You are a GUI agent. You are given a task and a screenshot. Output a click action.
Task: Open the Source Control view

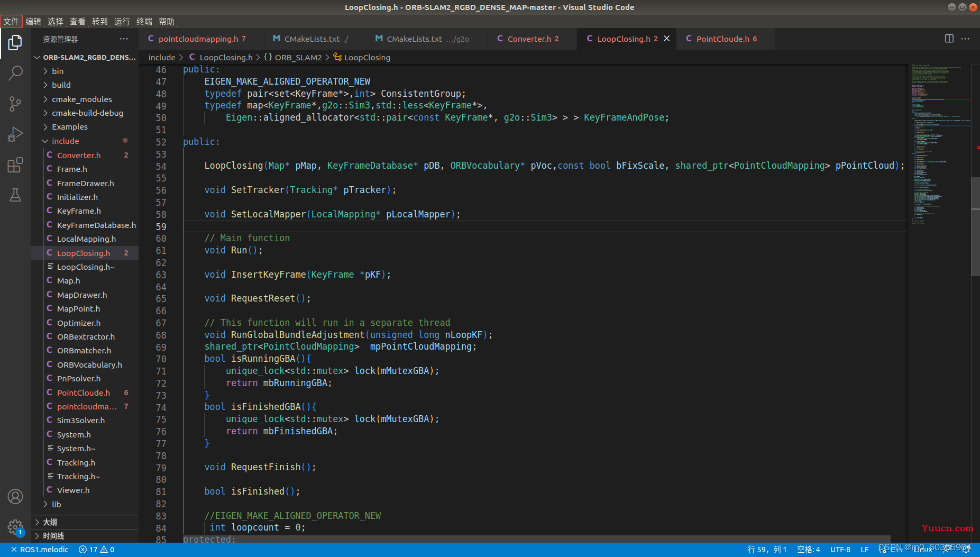[x=15, y=104]
